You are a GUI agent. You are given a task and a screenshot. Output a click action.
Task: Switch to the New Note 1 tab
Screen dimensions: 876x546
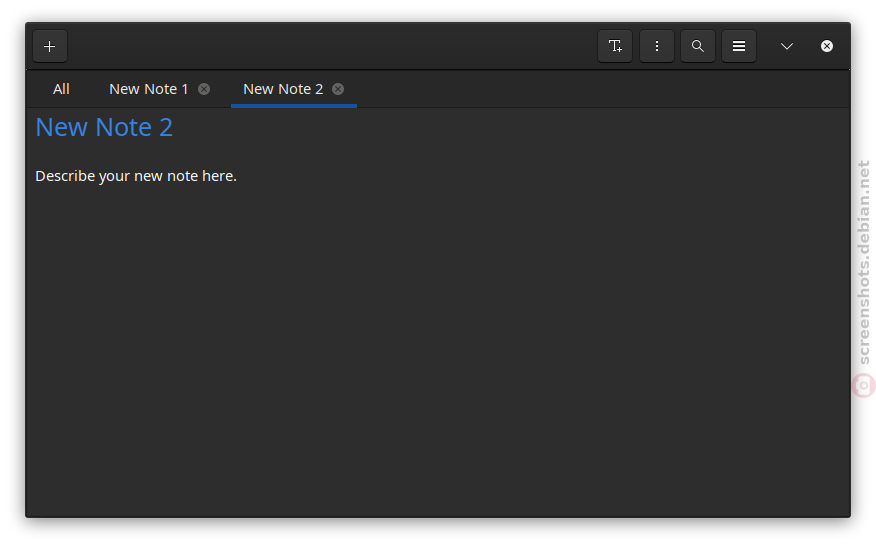pyautogui.click(x=149, y=89)
